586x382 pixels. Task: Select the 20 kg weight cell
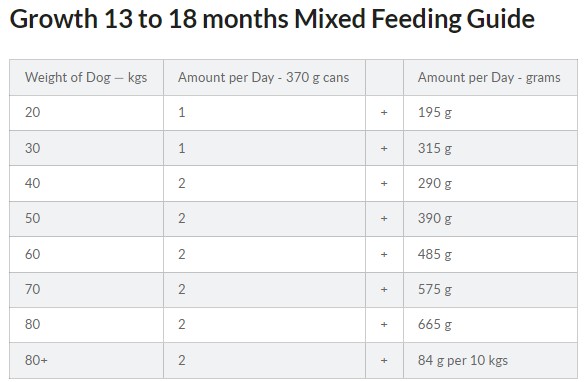tap(86, 113)
